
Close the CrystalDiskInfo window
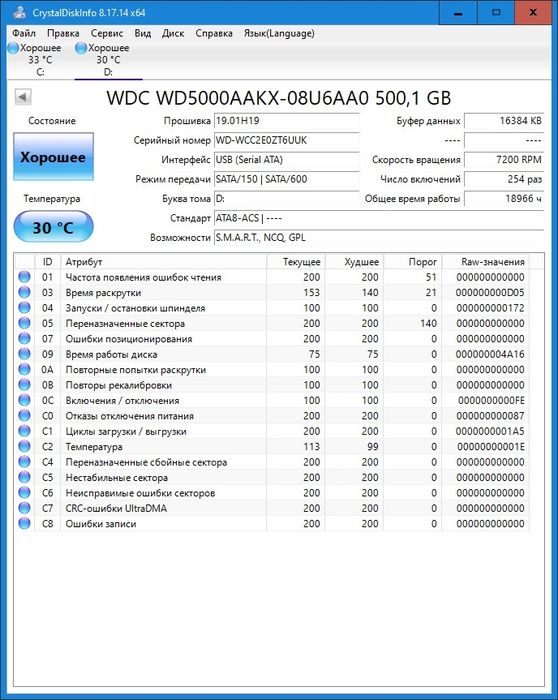pyautogui.click(x=533, y=12)
